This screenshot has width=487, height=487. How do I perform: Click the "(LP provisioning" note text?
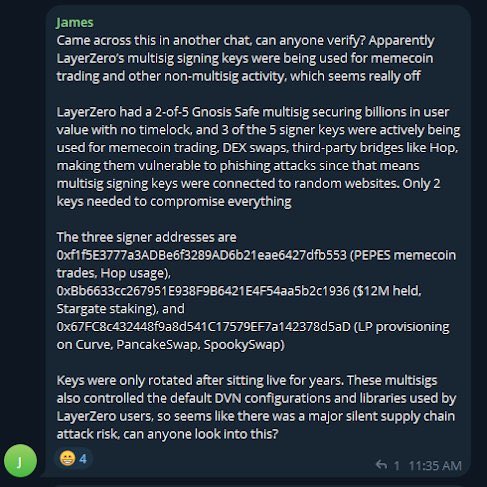[401, 327]
